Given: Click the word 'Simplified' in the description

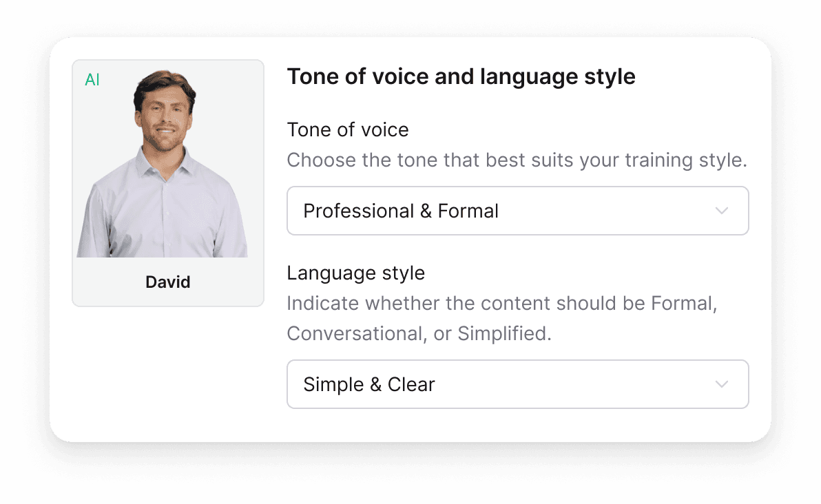Looking at the screenshot, I should point(504,333).
